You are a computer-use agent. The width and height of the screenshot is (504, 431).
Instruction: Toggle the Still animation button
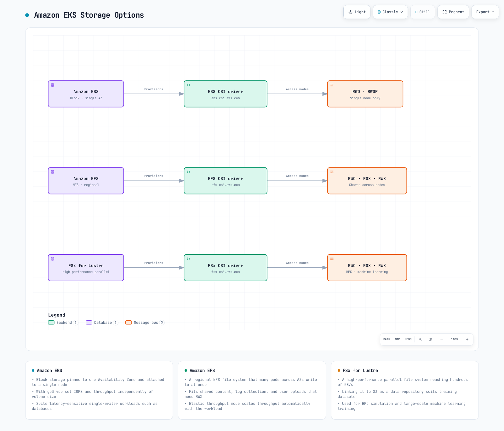point(423,12)
